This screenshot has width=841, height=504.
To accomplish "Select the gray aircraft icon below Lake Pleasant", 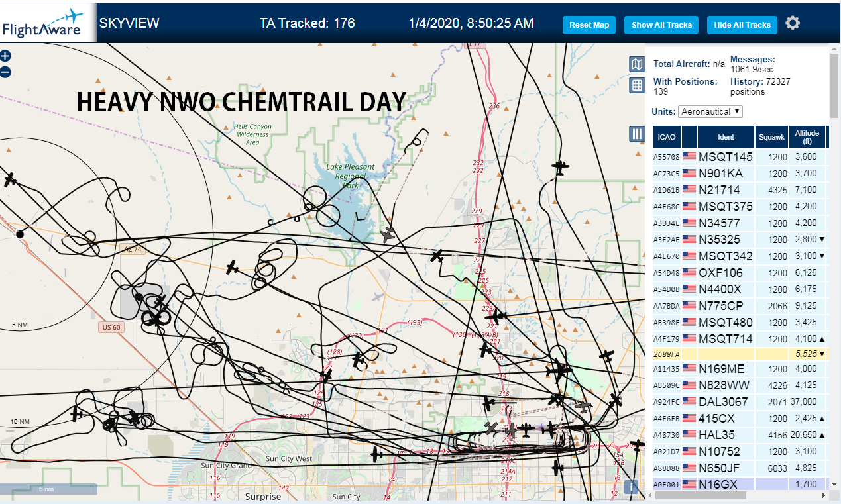I will pos(388,234).
